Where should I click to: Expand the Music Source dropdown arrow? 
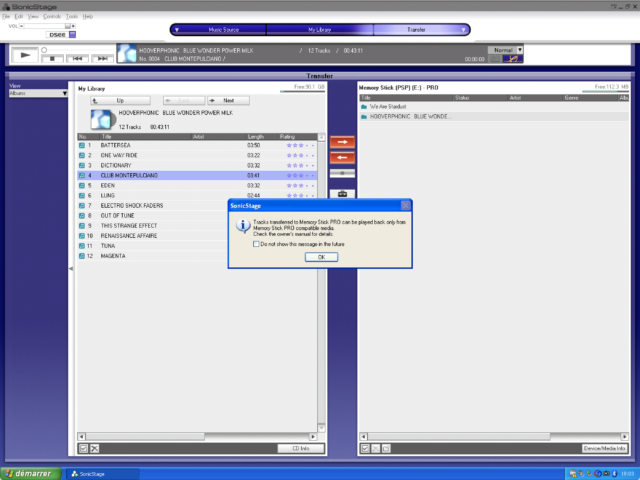[177, 30]
